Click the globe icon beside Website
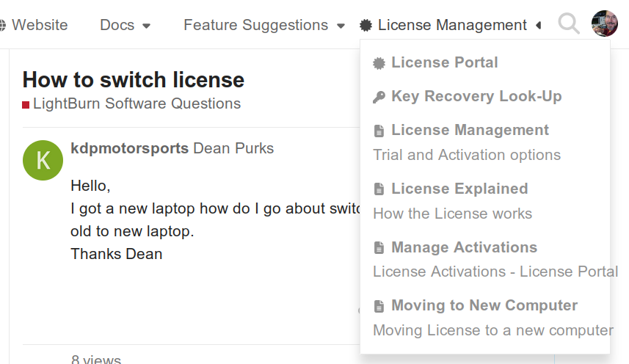 tap(2, 25)
